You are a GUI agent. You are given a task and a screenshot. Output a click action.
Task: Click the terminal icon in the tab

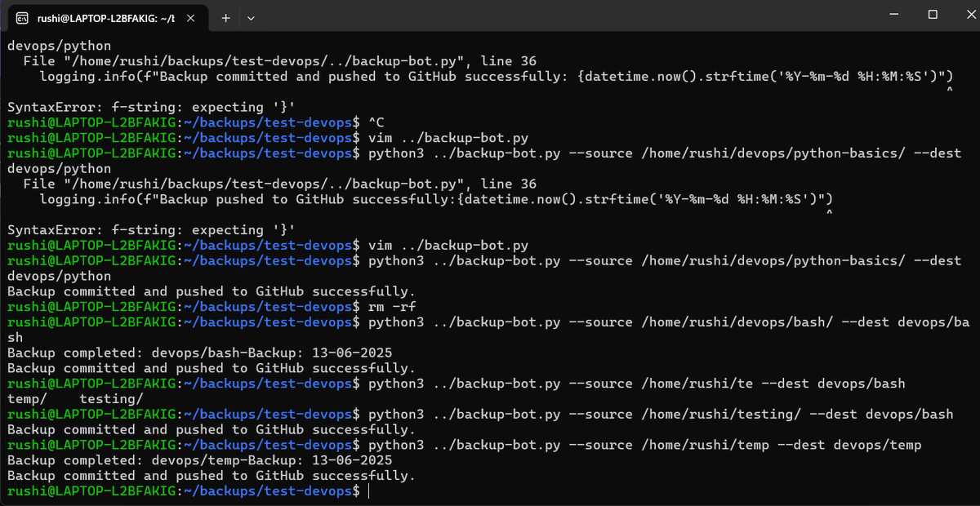pos(24,16)
